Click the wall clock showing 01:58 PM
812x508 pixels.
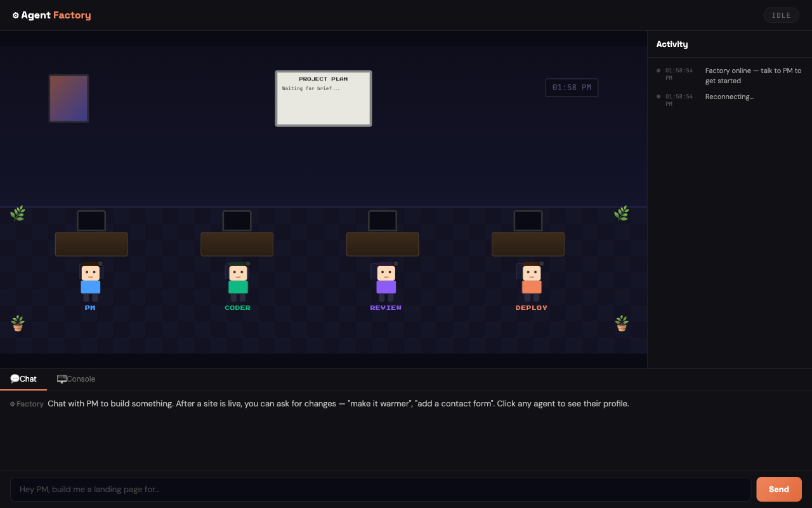571,87
